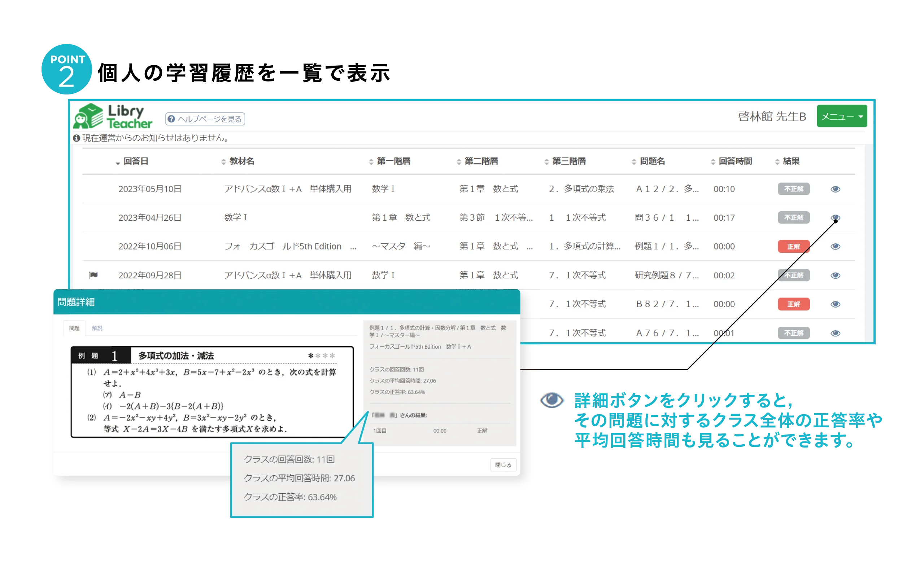This screenshot has width=924, height=582.
Task: Click eye icon for 2022年09月28日 row
Action: click(x=835, y=275)
